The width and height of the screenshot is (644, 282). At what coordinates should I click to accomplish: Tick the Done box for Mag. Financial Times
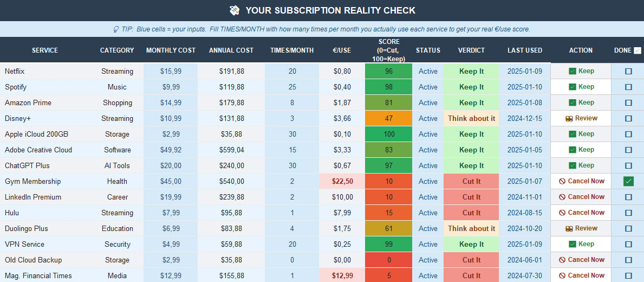pyautogui.click(x=628, y=275)
